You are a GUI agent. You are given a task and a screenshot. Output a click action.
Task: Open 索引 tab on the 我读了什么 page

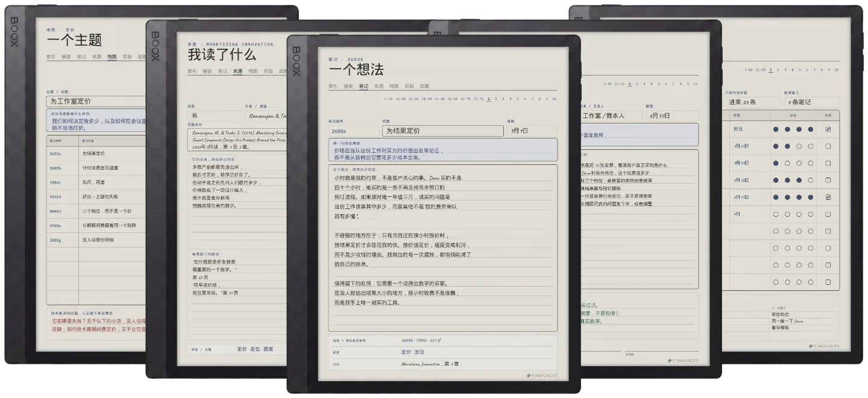[x=192, y=71]
